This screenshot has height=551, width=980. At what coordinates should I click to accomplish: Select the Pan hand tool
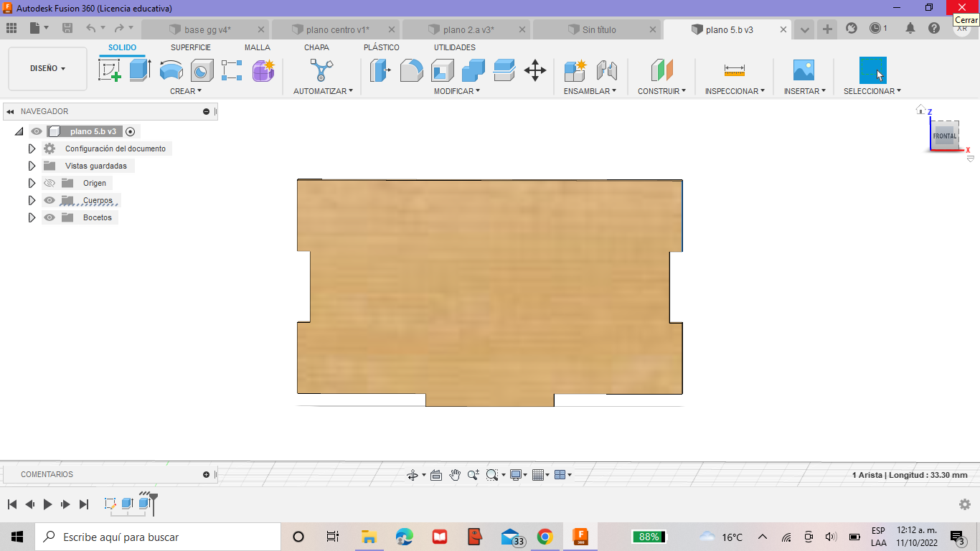(455, 475)
